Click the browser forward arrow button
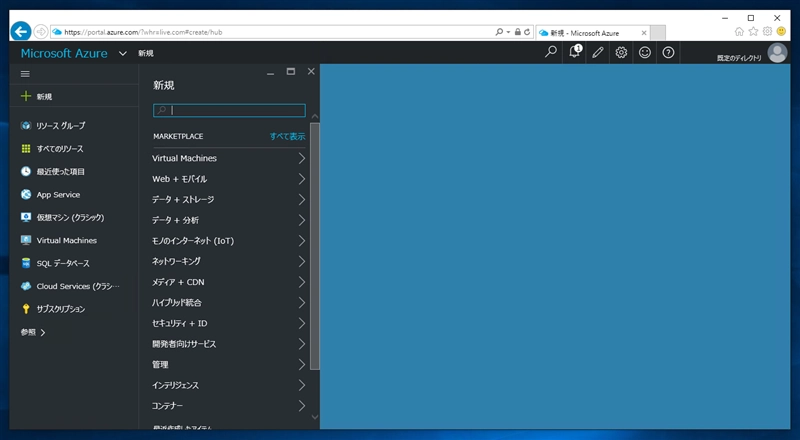Image resolution: width=800 pixels, height=440 pixels. 41,32
